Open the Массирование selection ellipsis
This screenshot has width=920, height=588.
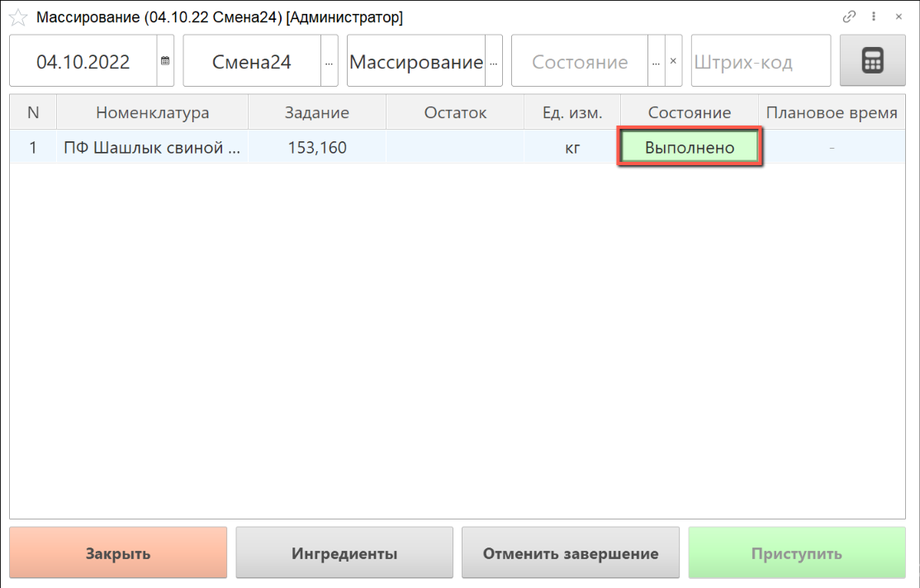(494, 61)
